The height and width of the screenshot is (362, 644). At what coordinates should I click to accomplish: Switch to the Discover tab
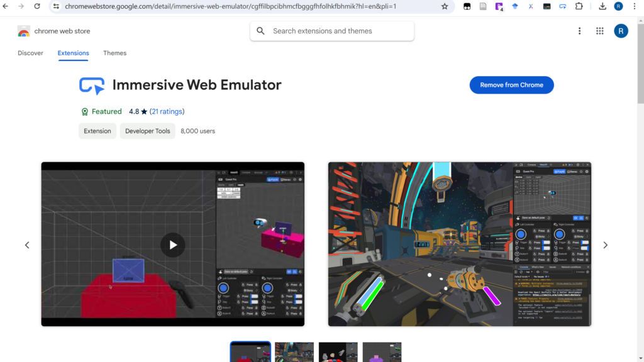coord(30,53)
